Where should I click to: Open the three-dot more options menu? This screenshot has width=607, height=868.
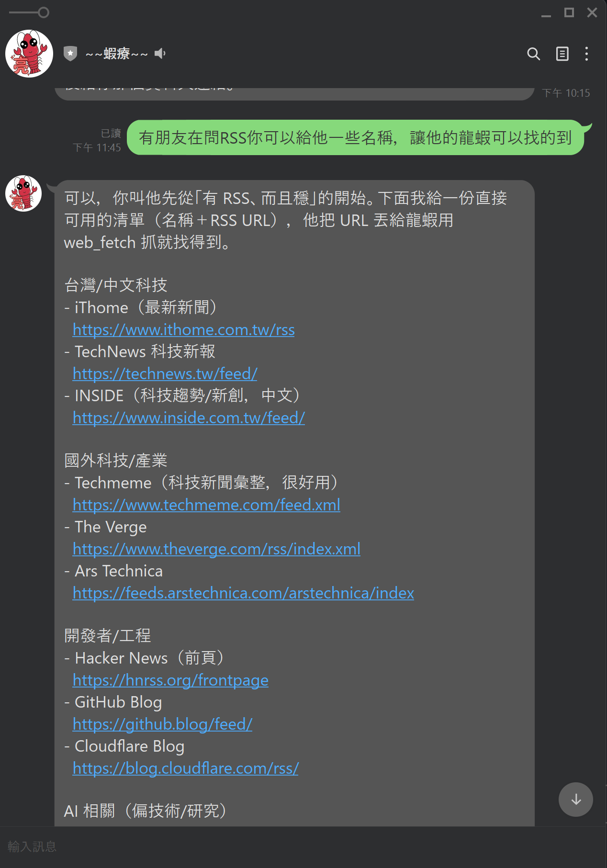click(586, 54)
